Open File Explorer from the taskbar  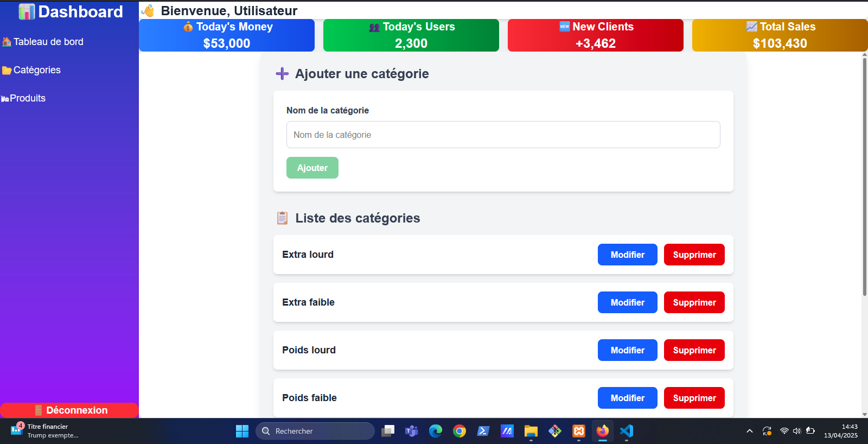(x=531, y=431)
